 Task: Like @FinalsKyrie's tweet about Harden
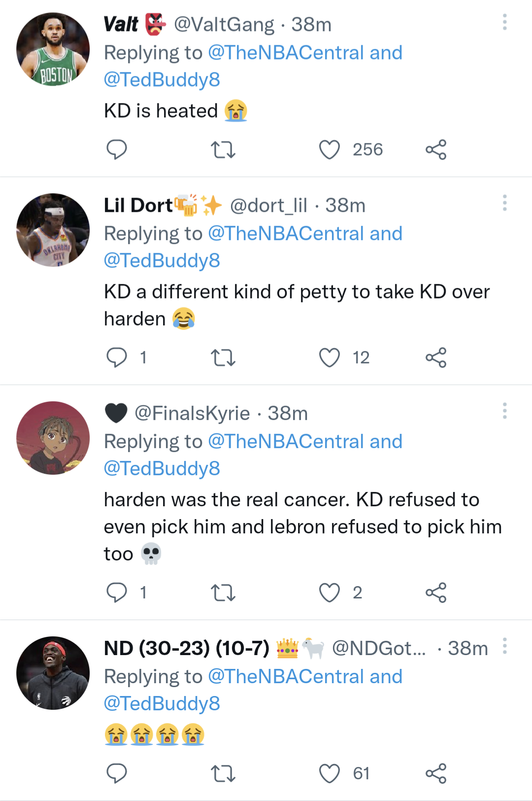point(330,592)
